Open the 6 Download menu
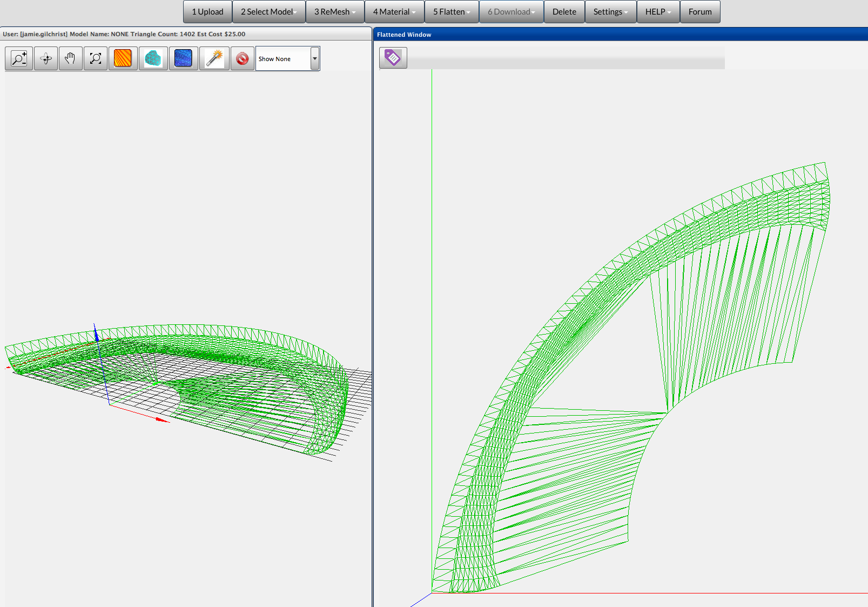Viewport: 868px width, 607px height. [511, 12]
